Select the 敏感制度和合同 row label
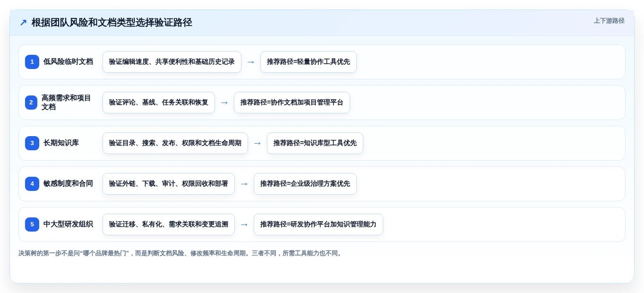Screen dimensions: 644x293 click(68, 184)
